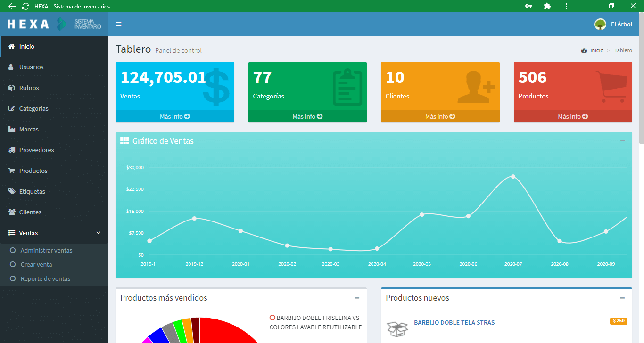This screenshot has width=644, height=343.
Task: Click the key icon in title bar
Action: coord(528,6)
